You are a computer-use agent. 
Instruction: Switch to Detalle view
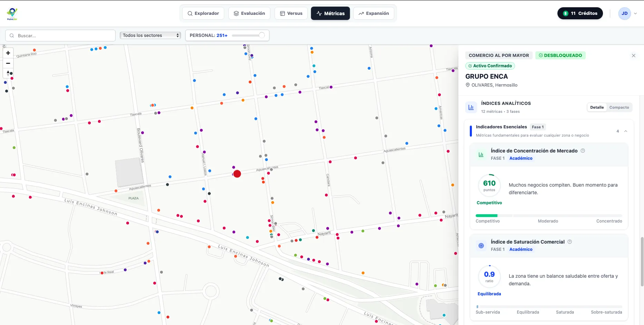(597, 107)
